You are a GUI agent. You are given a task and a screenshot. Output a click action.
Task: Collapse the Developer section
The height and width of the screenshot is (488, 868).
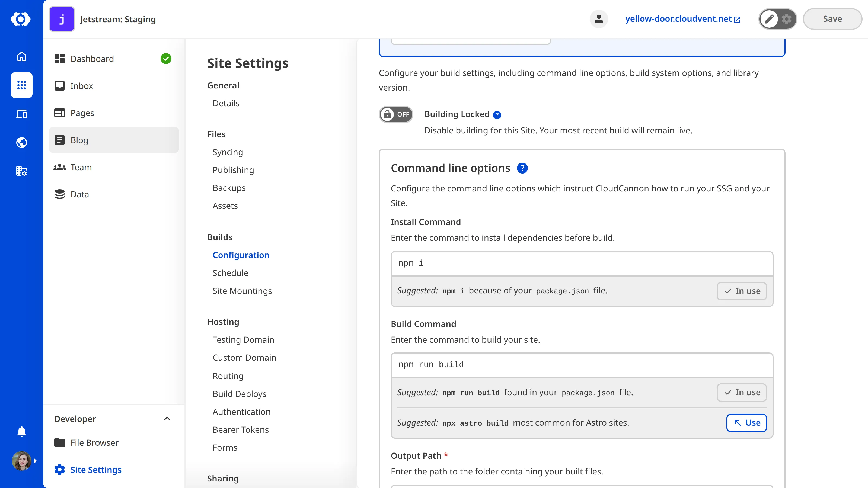pyautogui.click(x=167, y=419)
